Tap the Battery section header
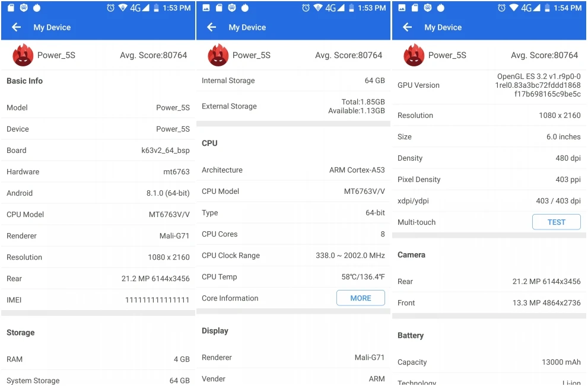 tap(411, 336)
